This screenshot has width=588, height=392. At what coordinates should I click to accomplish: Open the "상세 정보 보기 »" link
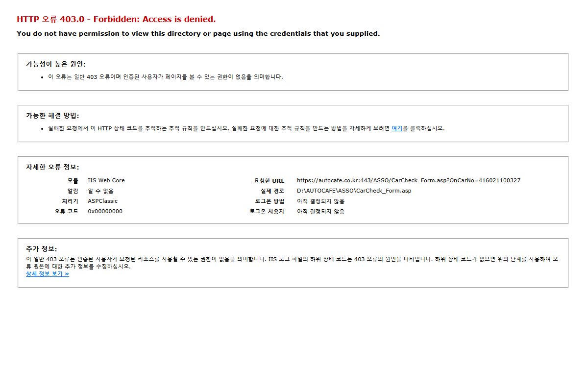click(48, 274)
